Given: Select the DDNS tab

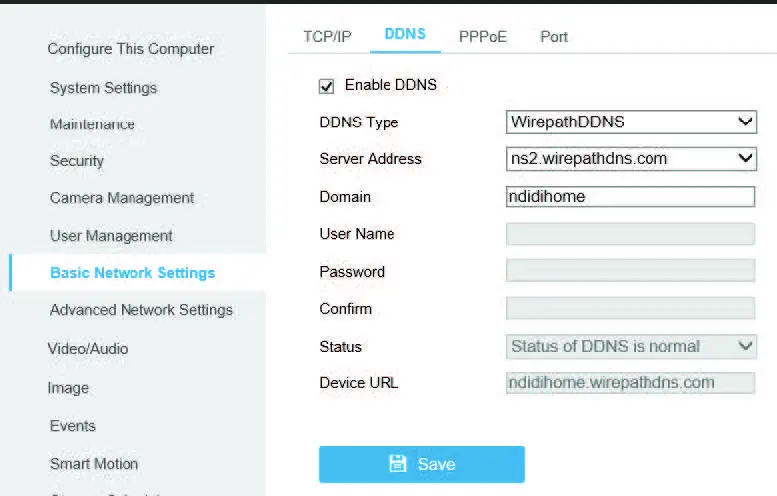Looking at the screenshot, I should click(405, 34).
